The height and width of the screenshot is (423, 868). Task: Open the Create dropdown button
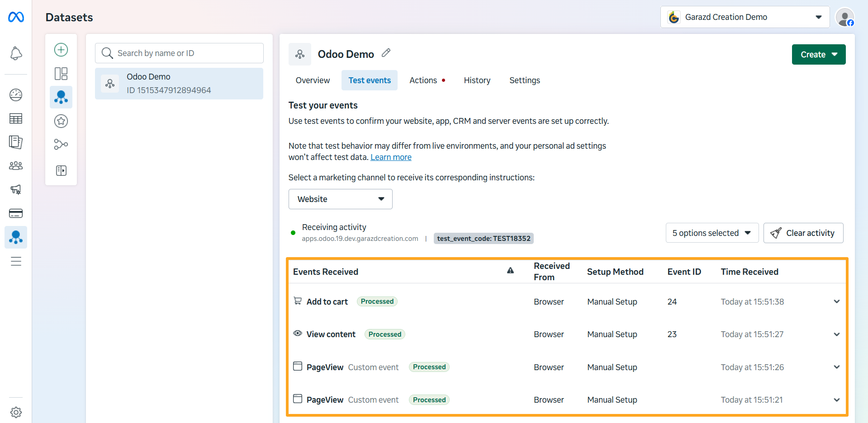click(x=819, y=55)
